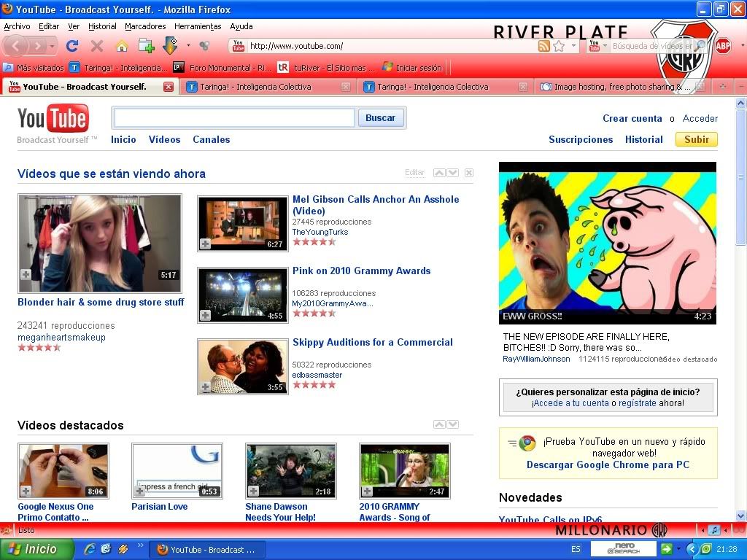
Task: Add 'Blonder hair' video to queue via plus
Action: tap(26, 275)
